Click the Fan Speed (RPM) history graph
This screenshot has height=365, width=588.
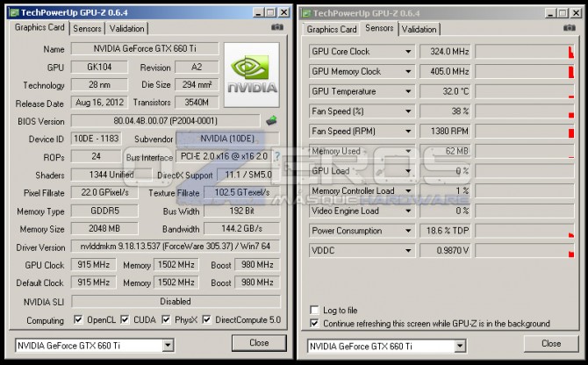525,131
